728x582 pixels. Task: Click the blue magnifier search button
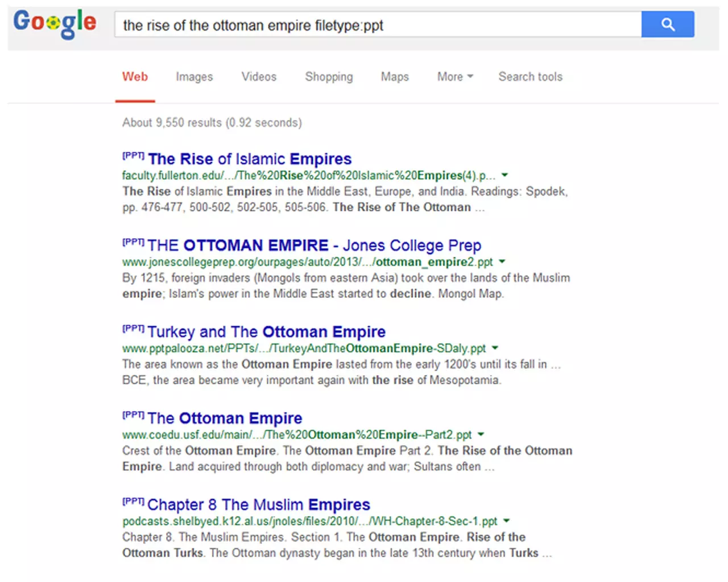668,24
